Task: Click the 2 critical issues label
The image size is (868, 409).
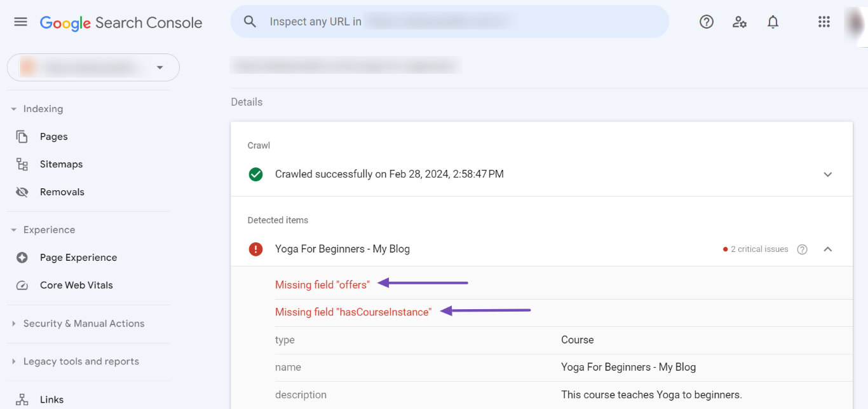Action: [x=759, y=249]
